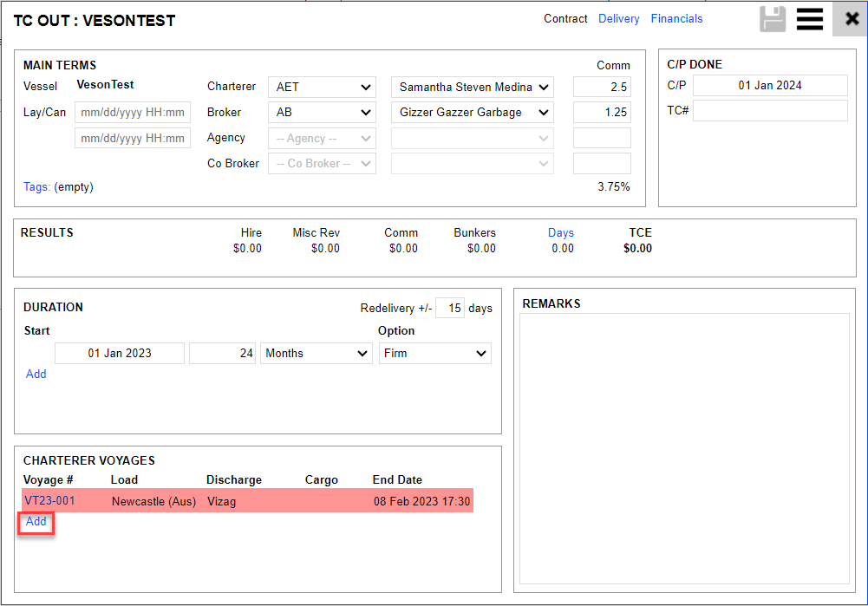Expand the Charterer AET dropdown
The image size is (868, 606).
pyautogui.click(x=322, y=87)
